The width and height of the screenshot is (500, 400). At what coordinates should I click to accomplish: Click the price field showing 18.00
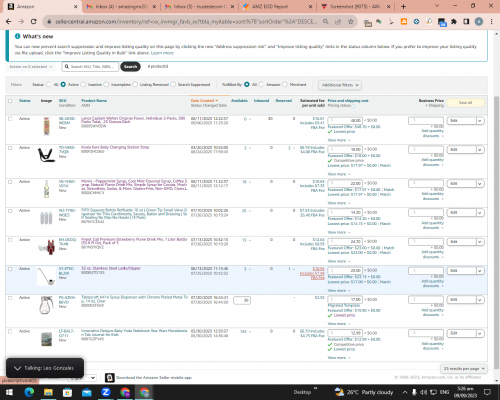point(345,149)
